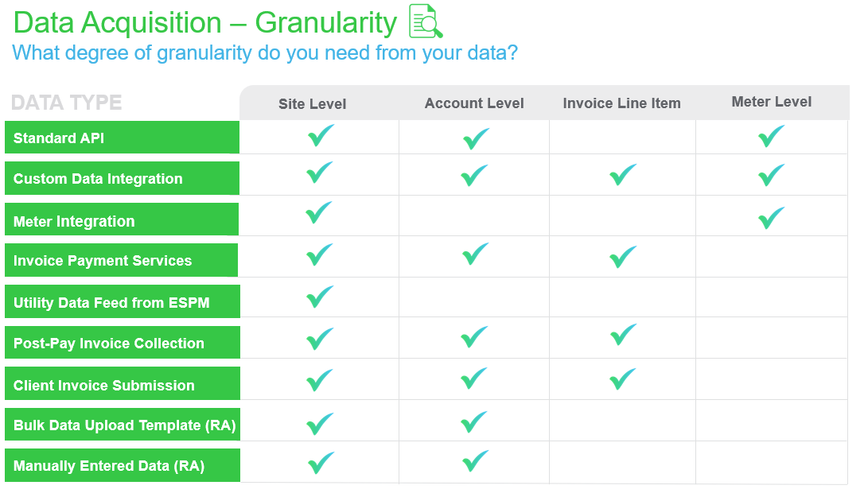Select the Meter Level column header

[x=772, y=102]
